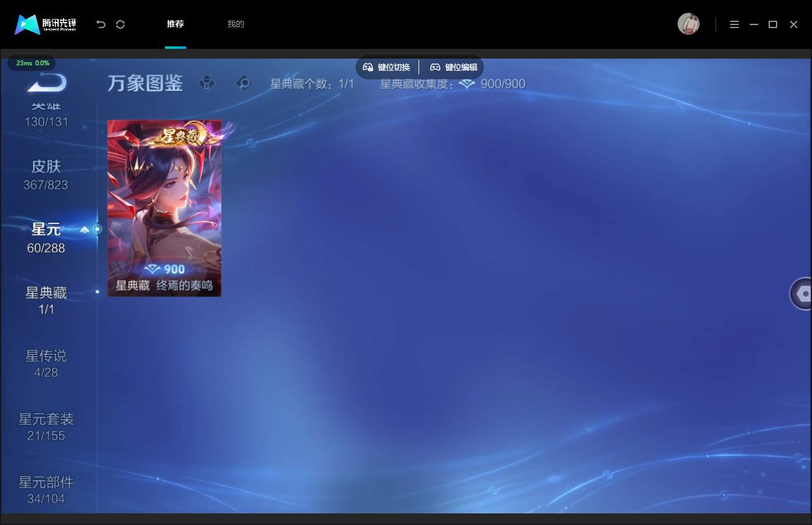Open the floating hexagon side button

pos(802,294)
